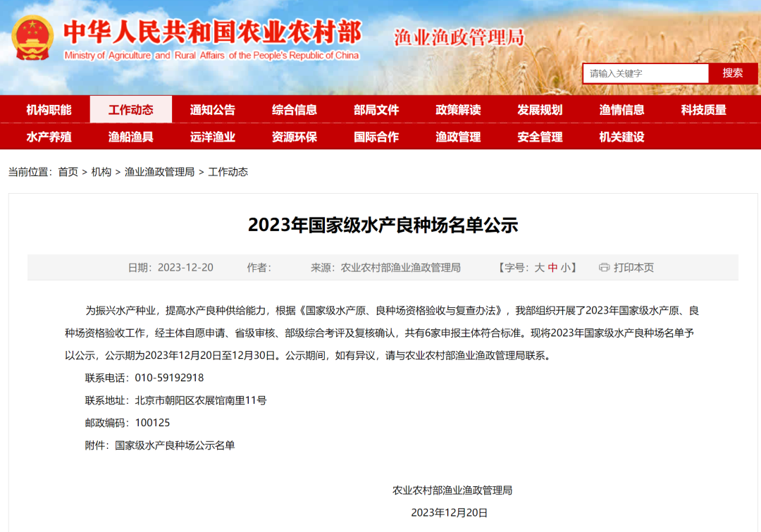Open the 国际合作 menu item

(x=376, y=137)
